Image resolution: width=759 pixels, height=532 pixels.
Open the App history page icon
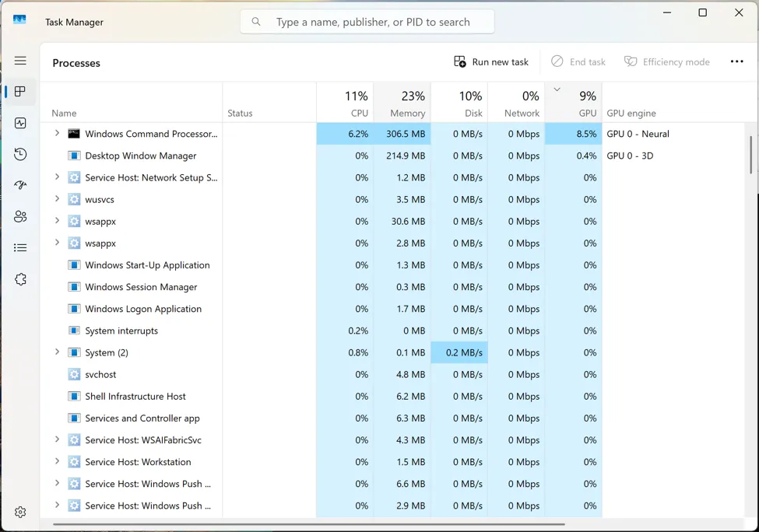(20, 154)
